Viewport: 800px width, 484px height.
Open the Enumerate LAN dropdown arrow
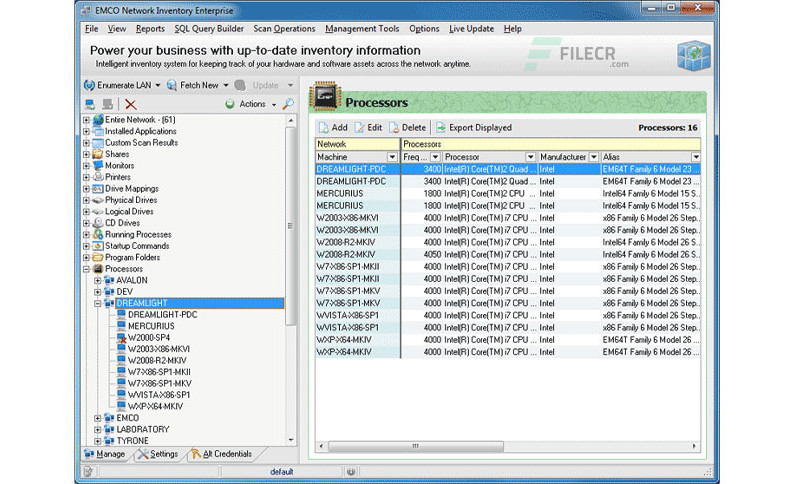click(158, 85)
